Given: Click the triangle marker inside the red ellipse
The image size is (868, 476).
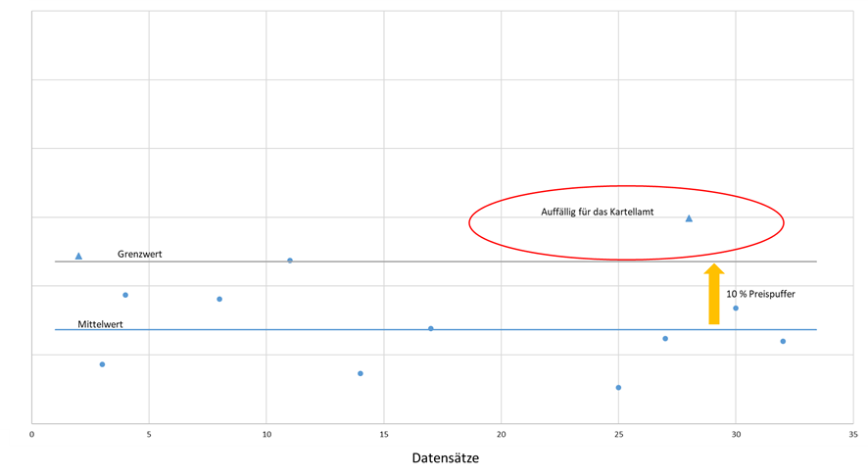Looking at the screenshot, I should coord(689,218).
